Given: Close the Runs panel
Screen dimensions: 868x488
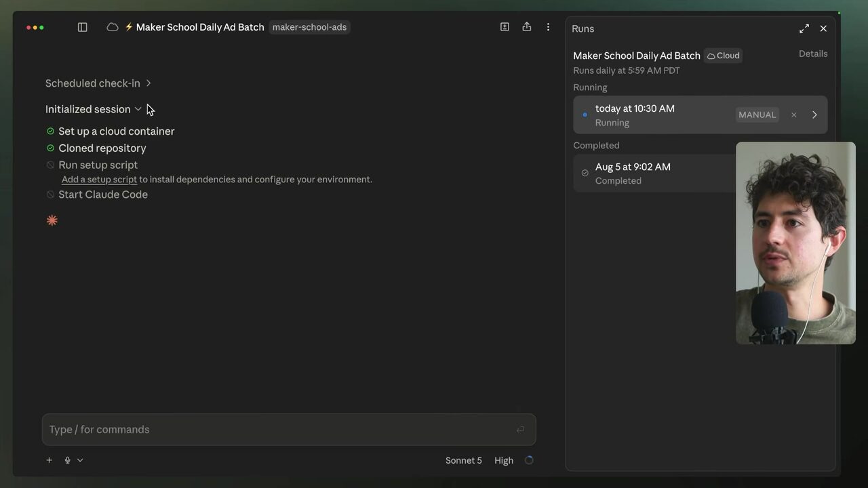Looking at the screenshot, I should point(823,28).
